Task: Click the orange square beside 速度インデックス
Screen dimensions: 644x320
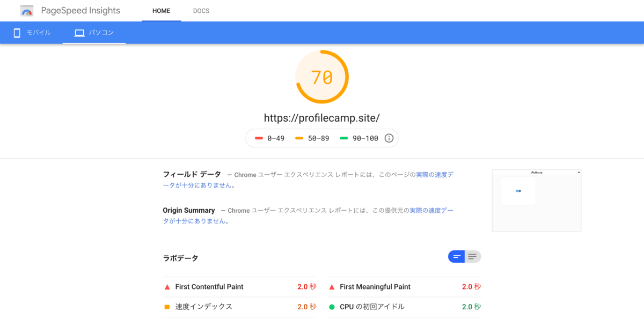Action: pyautogui.click(x=167, y=307)
